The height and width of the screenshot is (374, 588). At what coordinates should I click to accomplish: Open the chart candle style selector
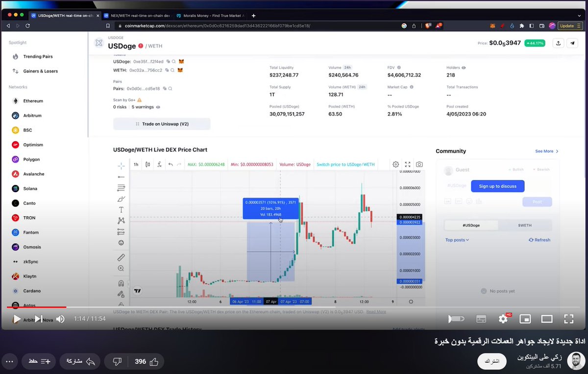(147, 165)
